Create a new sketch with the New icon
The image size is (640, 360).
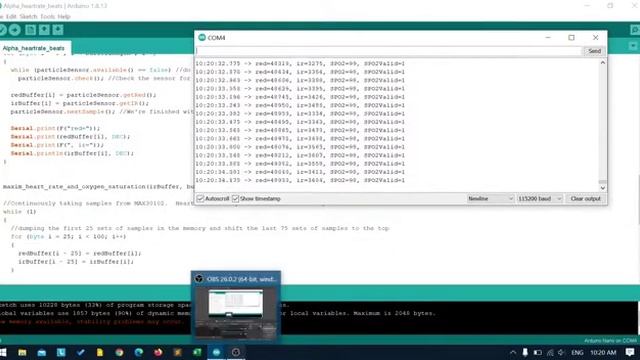point(30,30)
